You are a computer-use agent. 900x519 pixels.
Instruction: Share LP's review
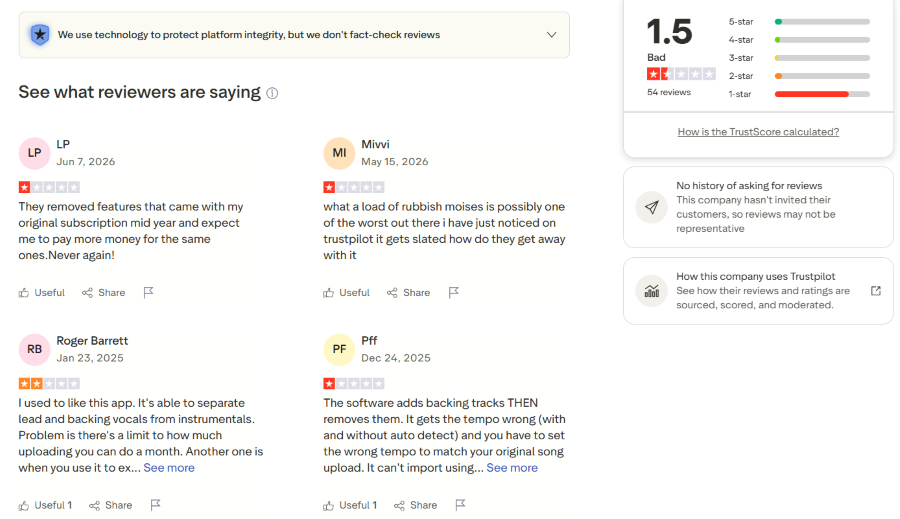click(x=103, y=293)
